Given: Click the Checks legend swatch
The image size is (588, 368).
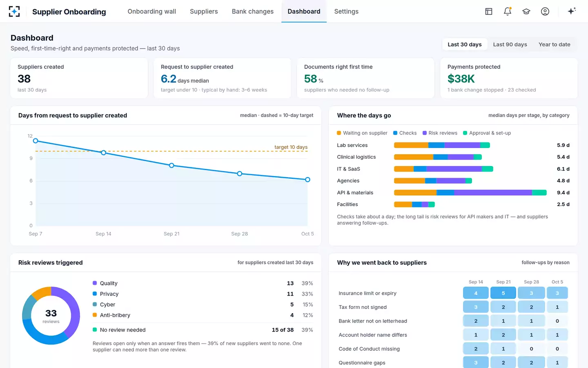Looking at the screenshot, I should tap(395, 133).
